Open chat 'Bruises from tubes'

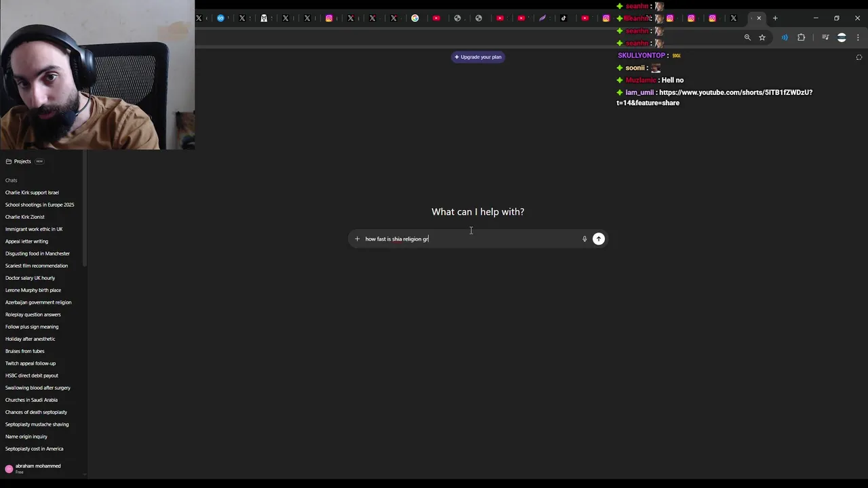point(24,351)
